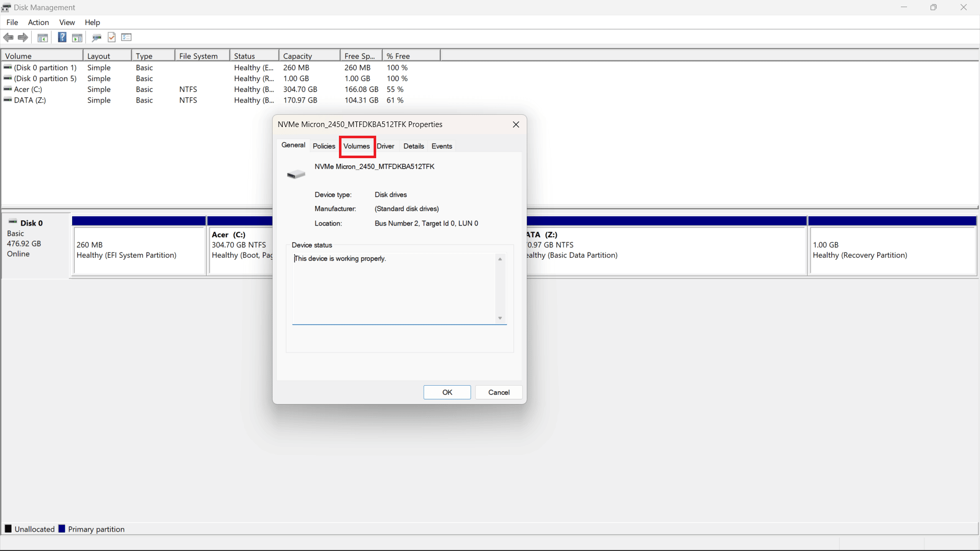The width and height of the screenshot is (980, 551).
Task: Switch to the Details tab
Action: [414, 146]
